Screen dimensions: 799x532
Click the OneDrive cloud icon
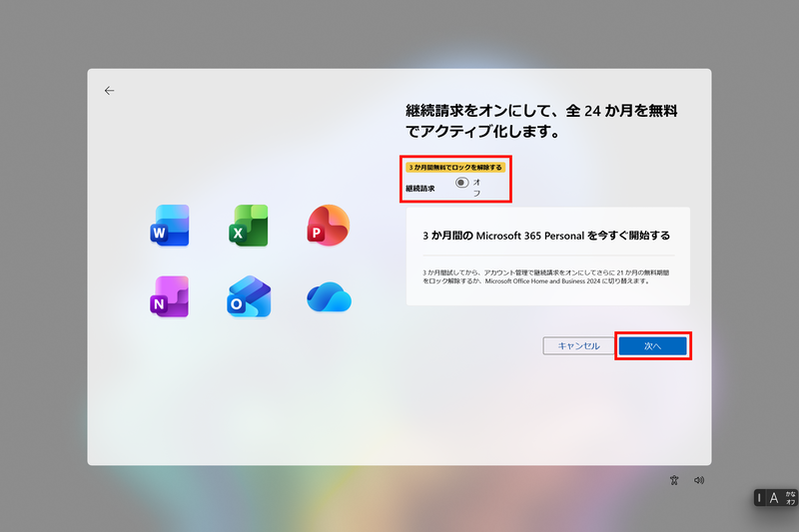(330, 296)
